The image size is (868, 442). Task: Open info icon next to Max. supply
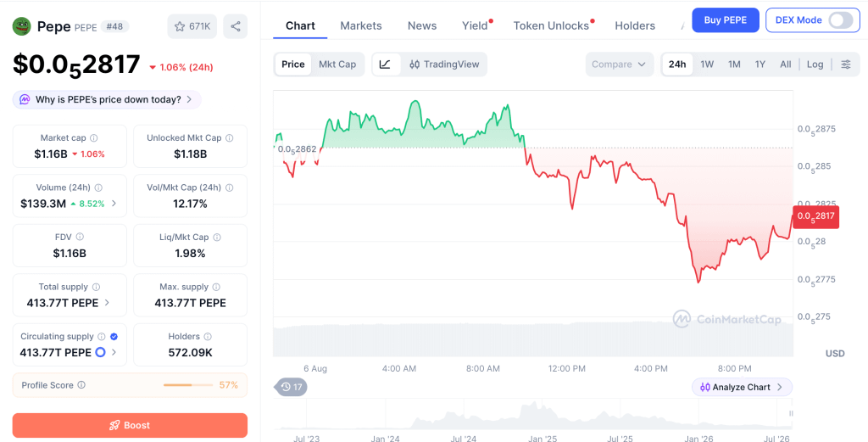click(x=216, y=287)
